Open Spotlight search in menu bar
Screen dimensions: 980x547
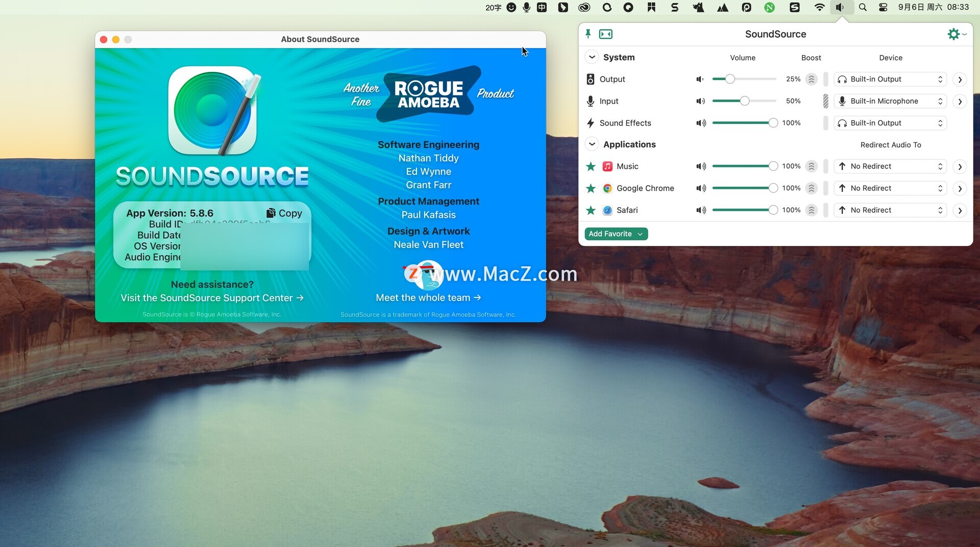click(x=863, y=7)
